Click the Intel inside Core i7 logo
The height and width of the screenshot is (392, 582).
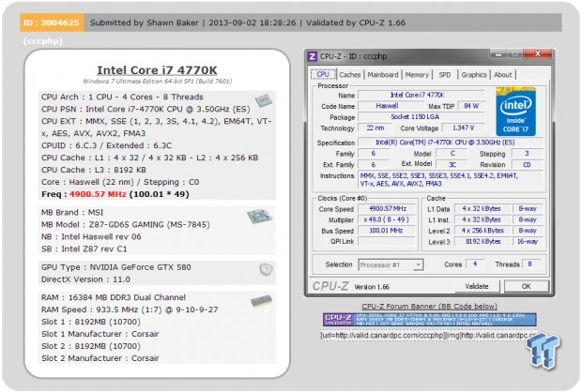click(515, 112)
